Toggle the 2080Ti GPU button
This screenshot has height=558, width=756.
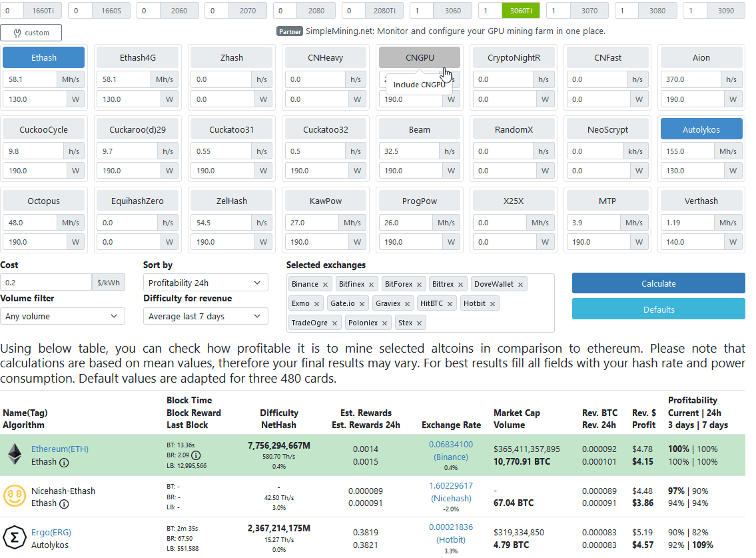384,11
